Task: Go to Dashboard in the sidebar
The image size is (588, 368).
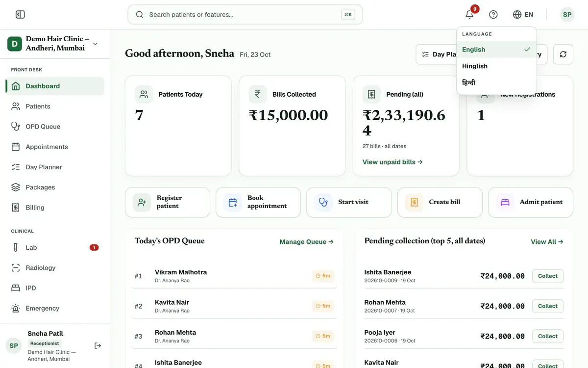Action: tap(55, 86)
